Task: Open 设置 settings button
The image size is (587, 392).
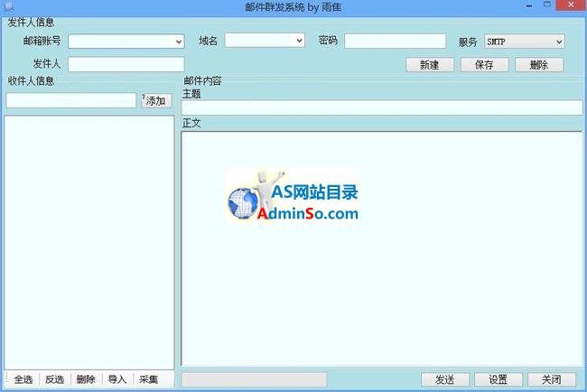Action: [x=498, y=379]
